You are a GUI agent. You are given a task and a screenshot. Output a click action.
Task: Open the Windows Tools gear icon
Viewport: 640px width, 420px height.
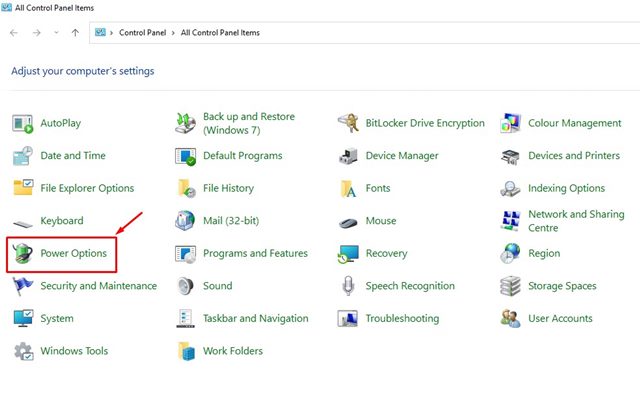click(x=23, y=351)
